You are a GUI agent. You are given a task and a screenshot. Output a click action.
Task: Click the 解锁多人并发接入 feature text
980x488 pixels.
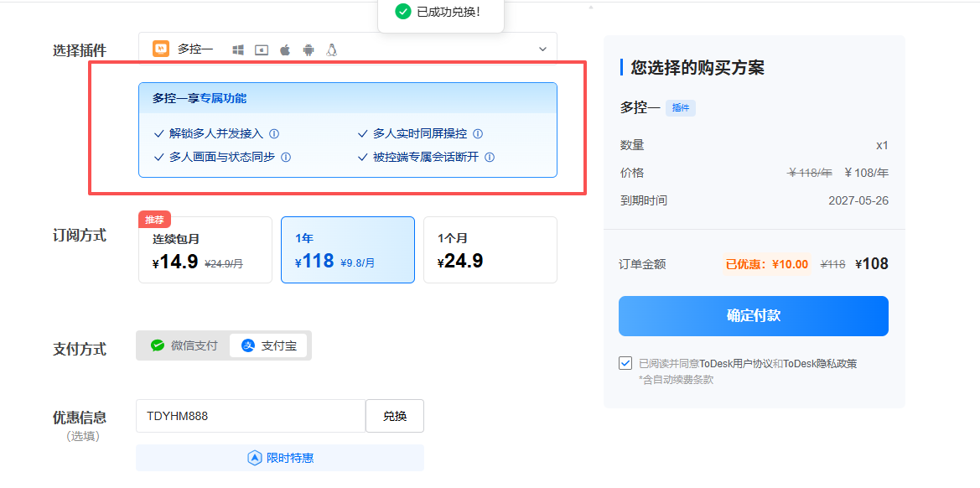pyautogui.click(x=216, y=133)
